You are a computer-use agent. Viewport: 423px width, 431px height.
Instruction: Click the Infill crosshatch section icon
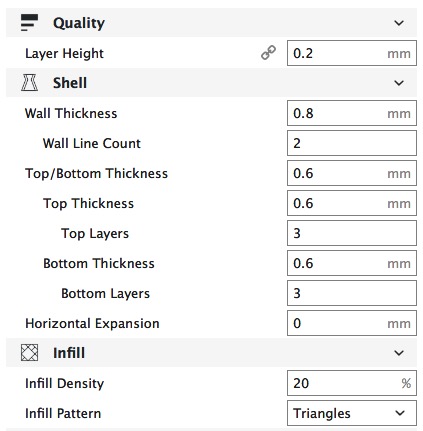tap(29, 353)
